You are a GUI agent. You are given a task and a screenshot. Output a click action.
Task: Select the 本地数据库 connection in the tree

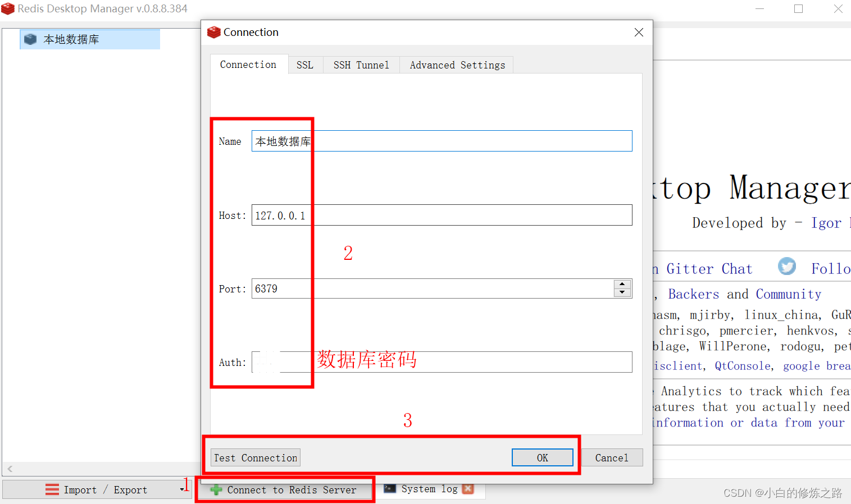(x=90, y=39)
